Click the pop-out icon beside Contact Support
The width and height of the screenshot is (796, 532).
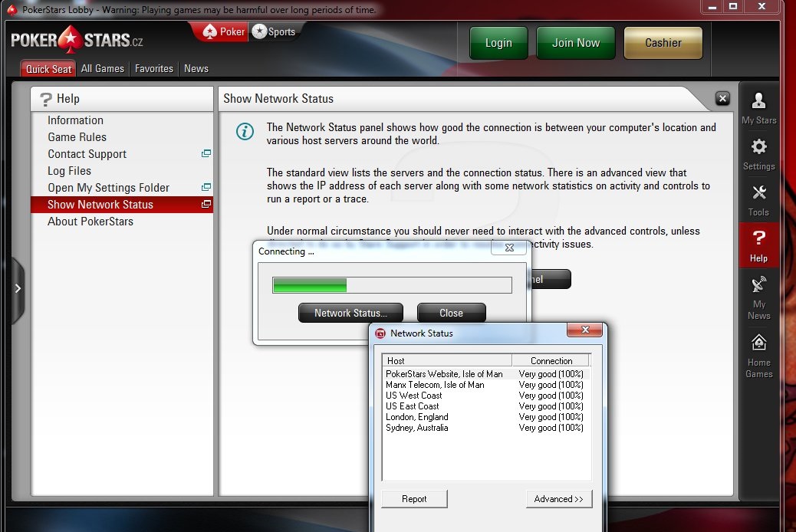206,153
